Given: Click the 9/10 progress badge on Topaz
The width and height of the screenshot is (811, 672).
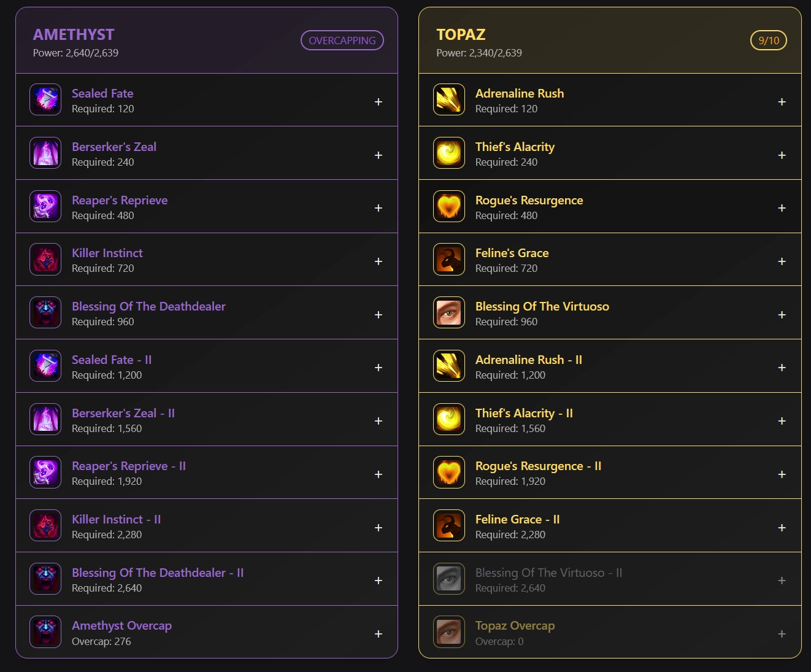Looking at the screenshot, I should 769,41.
